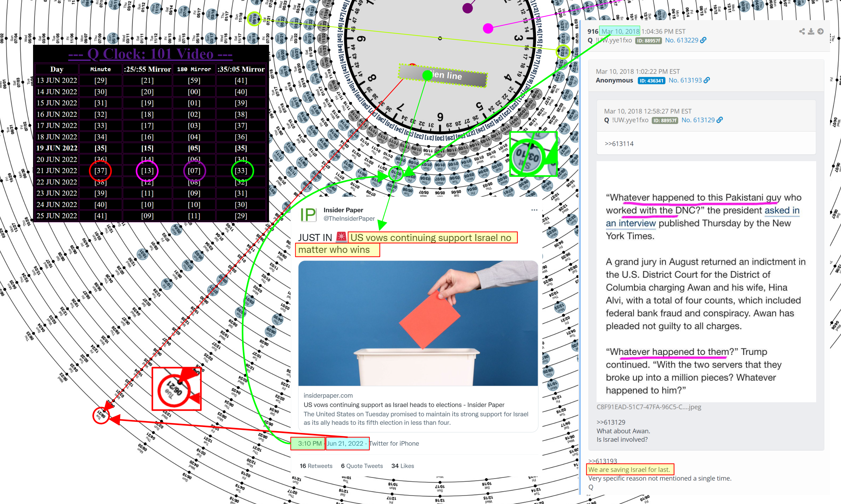The height and width of the screenshot is (504, 841).
Task: Open the three-dot more menu on the tweet
Action: click(534, 210)
